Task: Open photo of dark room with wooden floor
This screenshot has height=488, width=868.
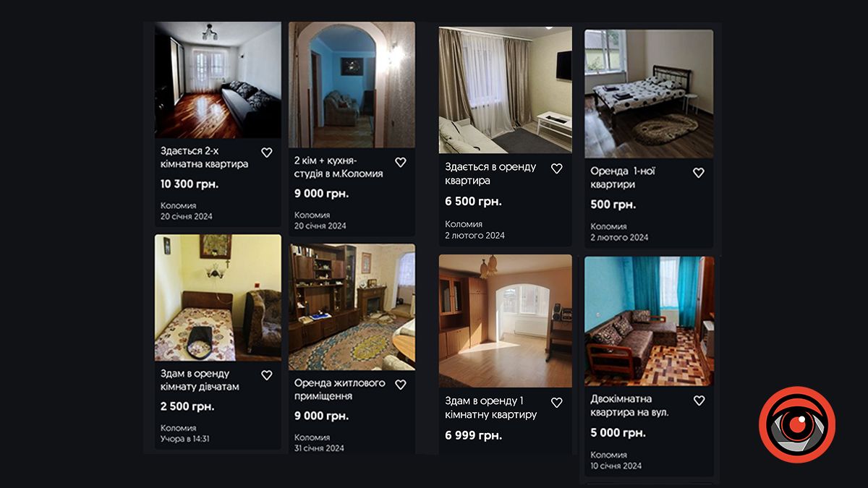Action: [x=218, y=80]
